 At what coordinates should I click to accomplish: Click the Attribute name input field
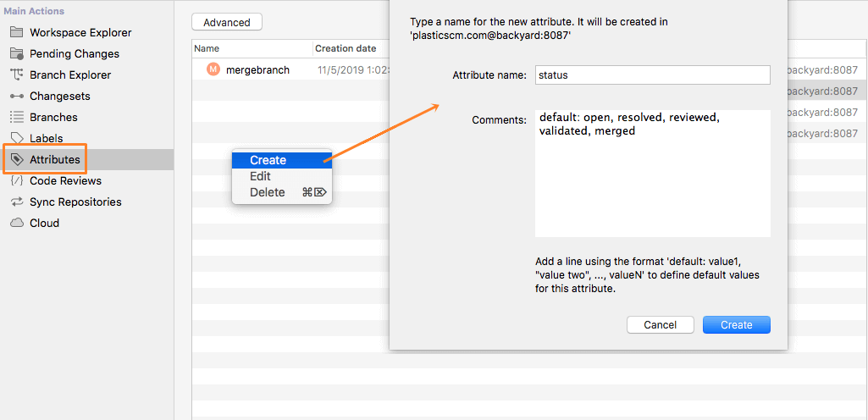click(653, 75)
